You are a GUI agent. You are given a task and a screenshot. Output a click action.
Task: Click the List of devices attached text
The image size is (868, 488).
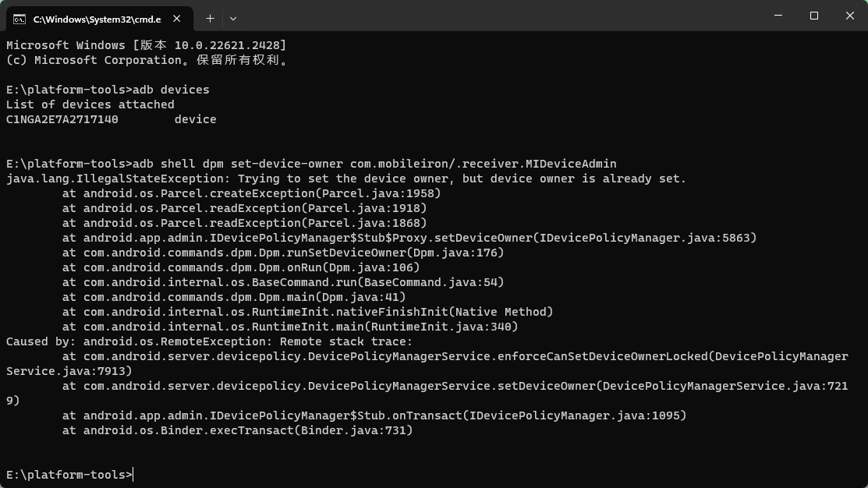pyautogui.click(x=86, y=104)
